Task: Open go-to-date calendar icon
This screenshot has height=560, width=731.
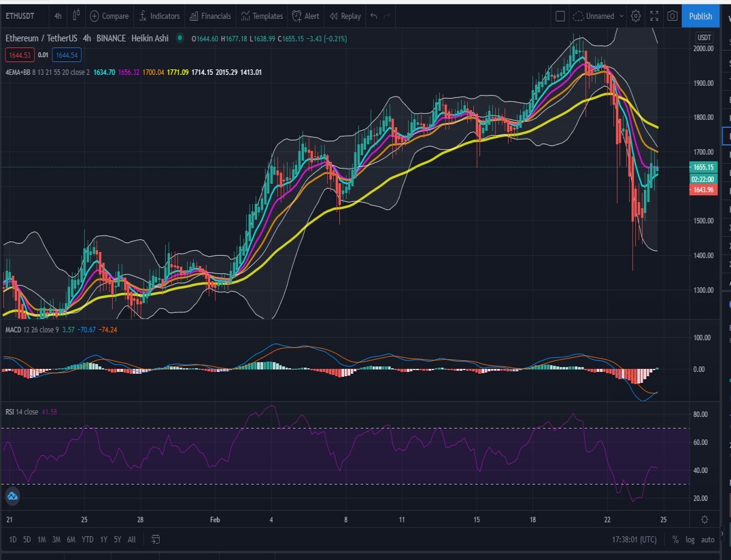Action: tap(155, 539)
